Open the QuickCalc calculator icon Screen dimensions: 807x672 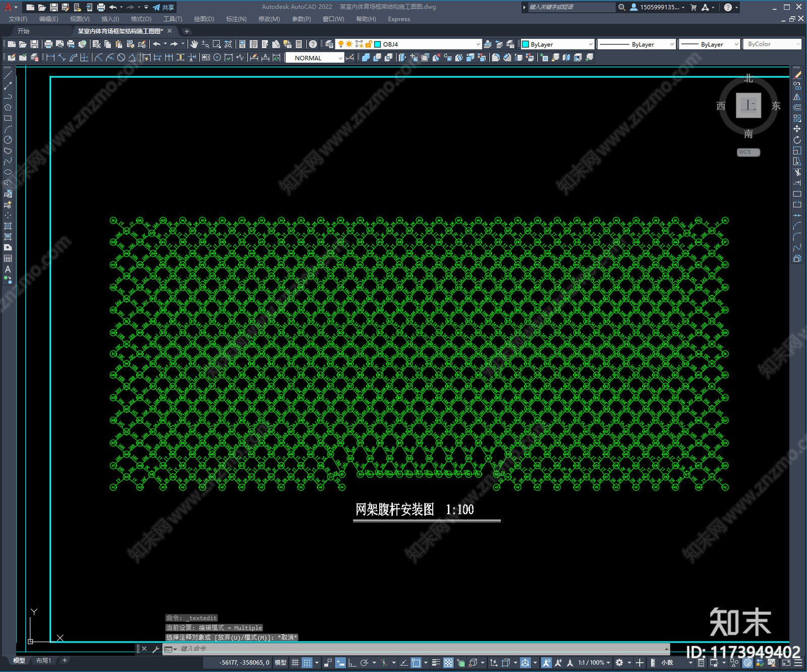299,44
